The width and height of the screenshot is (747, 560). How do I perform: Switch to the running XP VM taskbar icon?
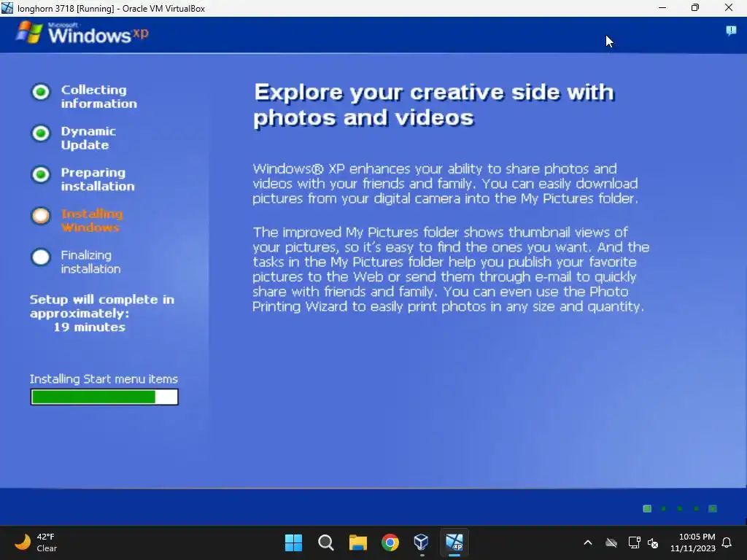(x=454, y=542)
